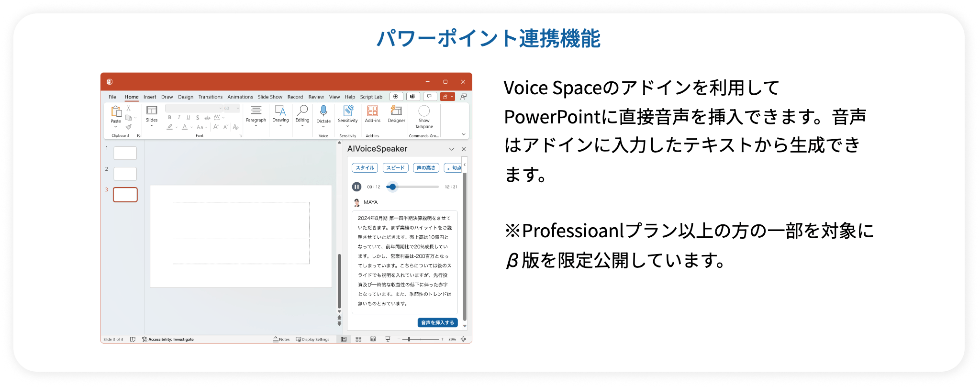The width and height of the screenshot is (980, 387).
Task: Switch to Normal view button
Action: 344,339
